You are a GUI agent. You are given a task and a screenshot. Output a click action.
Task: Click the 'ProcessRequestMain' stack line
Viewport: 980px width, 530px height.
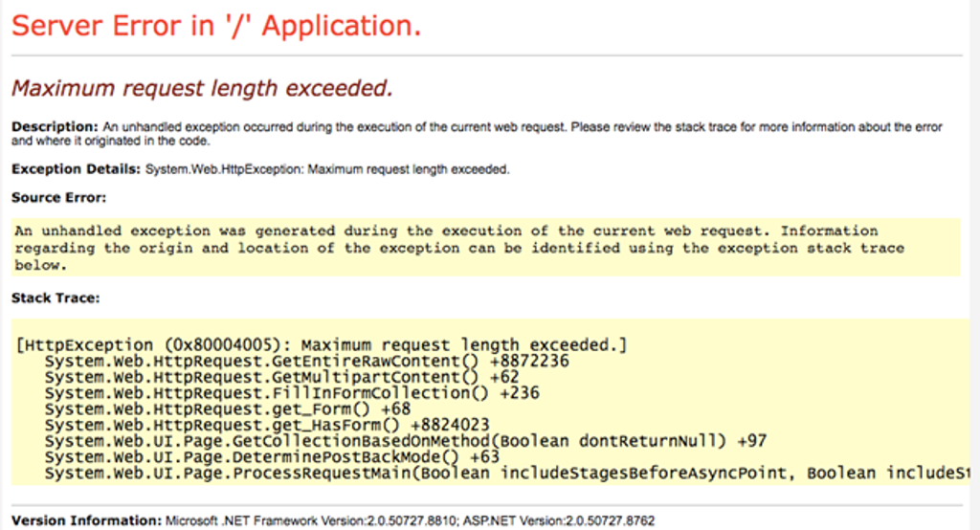[507, 474]
